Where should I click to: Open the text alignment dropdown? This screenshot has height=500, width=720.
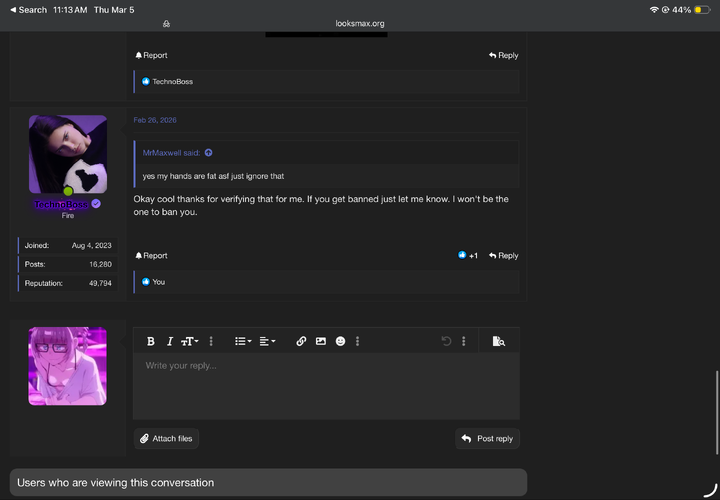268,341
